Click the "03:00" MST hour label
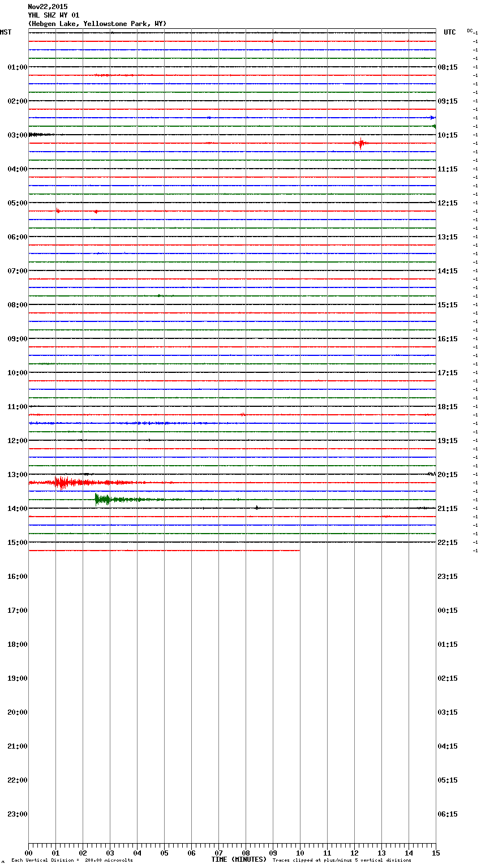The height and width of the screenshot is (868, 481). (18, 135)
